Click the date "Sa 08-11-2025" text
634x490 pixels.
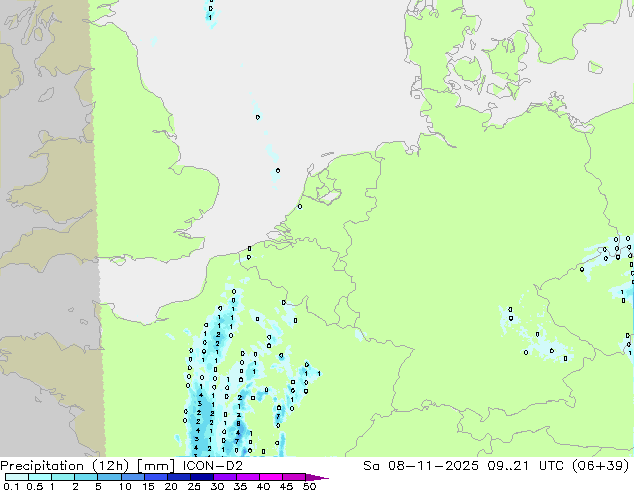click(x=421, y=466)
